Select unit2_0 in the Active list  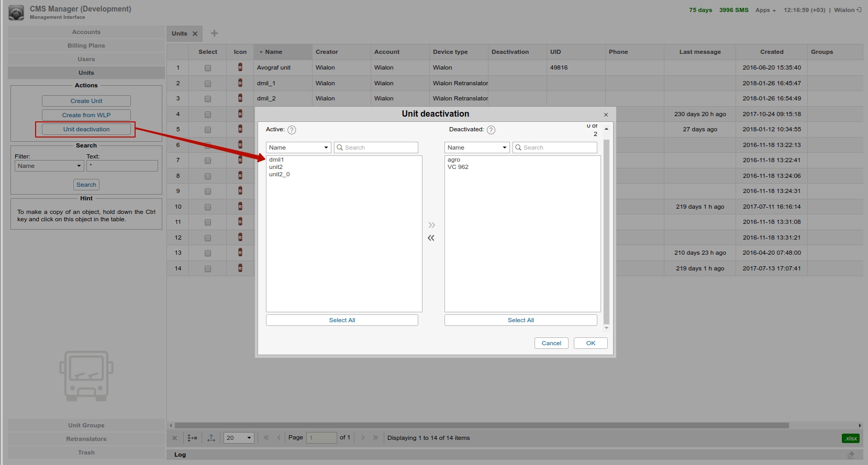click(280, 174)
